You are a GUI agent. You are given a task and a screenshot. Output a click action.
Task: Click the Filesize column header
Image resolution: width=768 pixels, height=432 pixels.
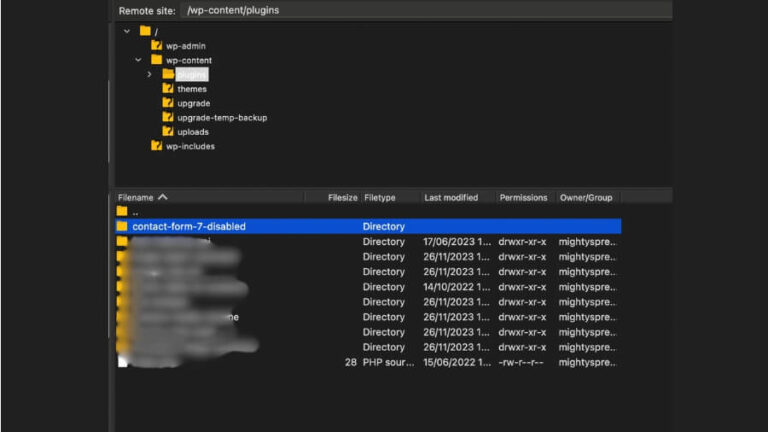point(342,198)
